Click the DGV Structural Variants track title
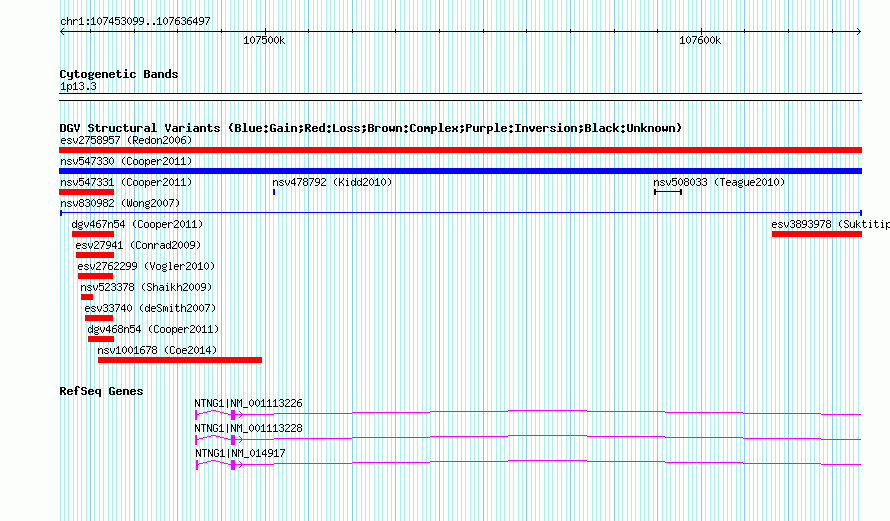 point(371,128)
